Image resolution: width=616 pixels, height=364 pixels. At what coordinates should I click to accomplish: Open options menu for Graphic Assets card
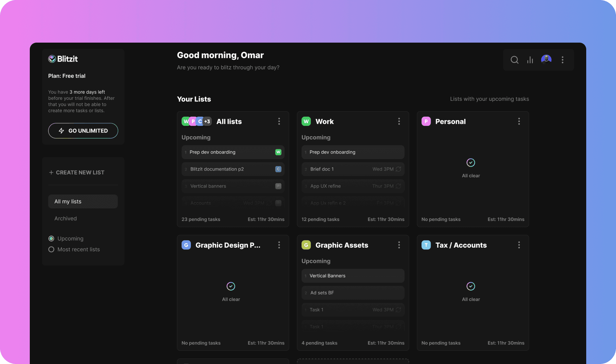(x=399, y=245)
